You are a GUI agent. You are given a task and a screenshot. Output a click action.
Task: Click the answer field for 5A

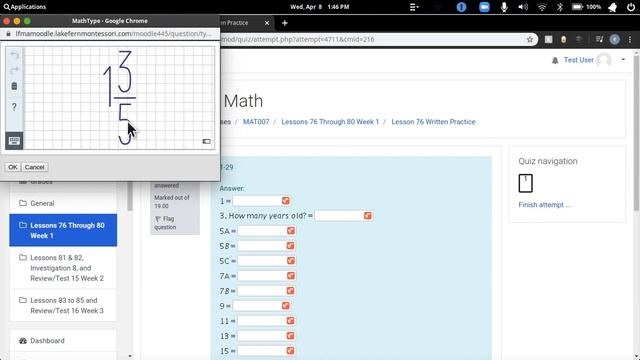coord(261,231)
